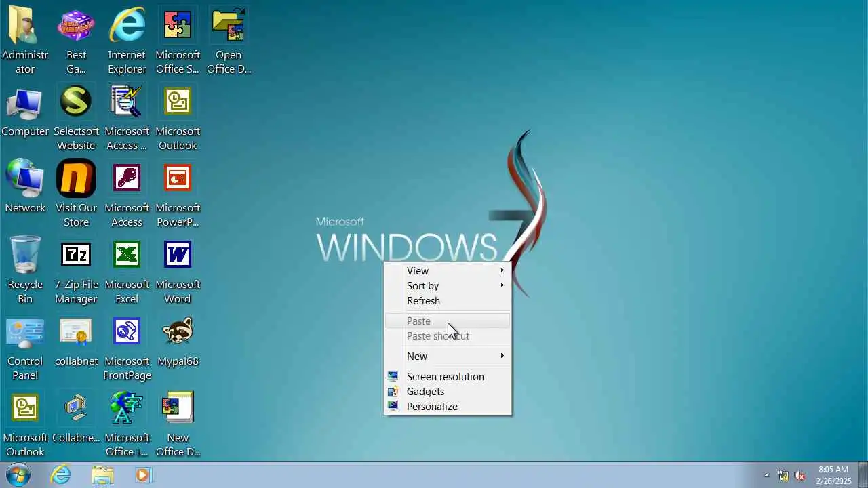The image size is (868, 488).
Task: Click the Internet Explorer taskbar button
Action: click(61, 475)
